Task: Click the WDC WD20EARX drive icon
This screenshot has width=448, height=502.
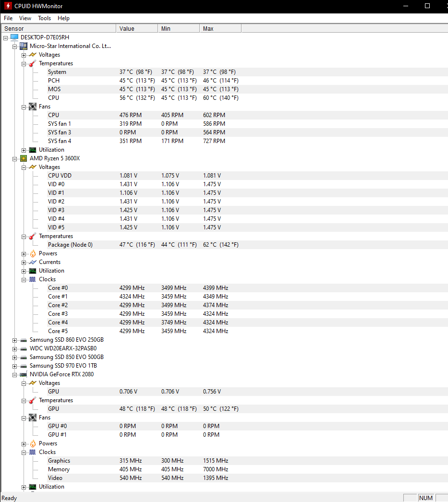Action: (x=24, y=349)
